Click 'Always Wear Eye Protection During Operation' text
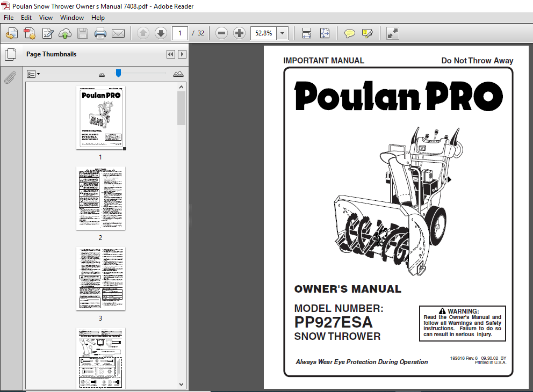 click(x=362, y=362)
